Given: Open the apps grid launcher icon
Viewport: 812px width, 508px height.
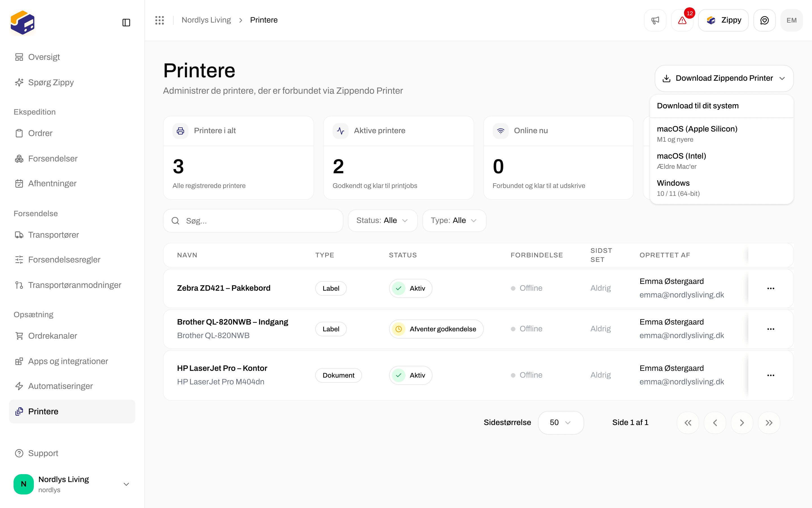Looking at the screenshot, I should coord(160,20).
